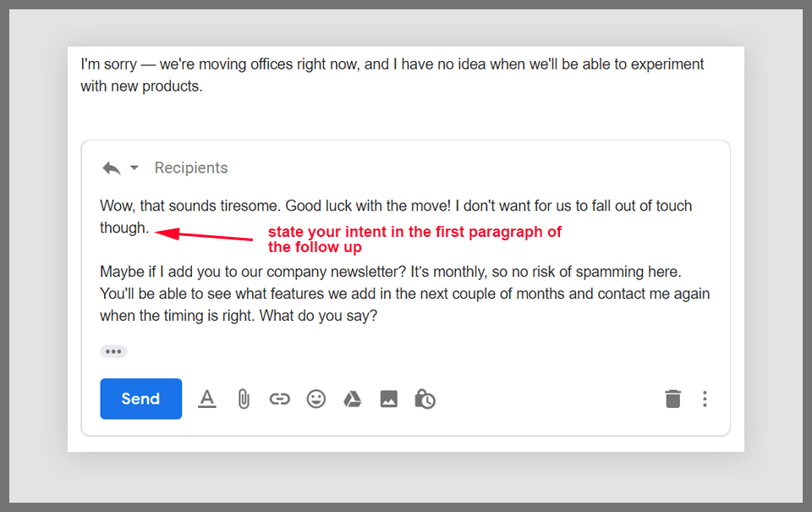Open the emoji picker smiley icon
Image resolution: width=812 pixels, height=512 pixels.
click(316, 399)
